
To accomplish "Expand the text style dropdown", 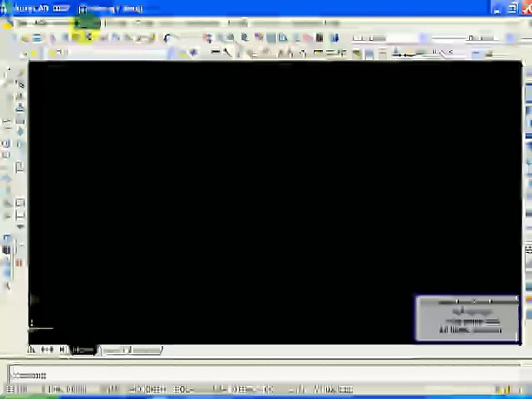I will (x=423, y=38).
